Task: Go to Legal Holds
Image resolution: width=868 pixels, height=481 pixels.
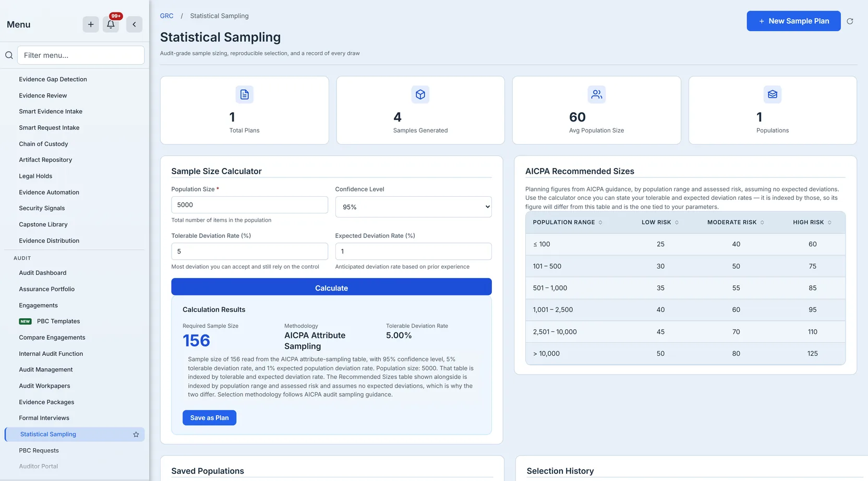Action: coord(35,176)
